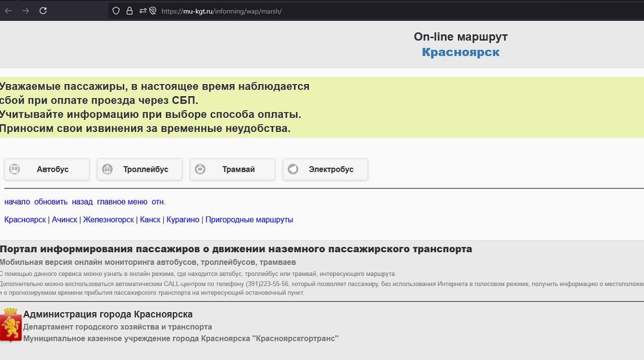Reload the page with the refresh icon
This screenshot has height=360, width=644.
coord(43,11)
